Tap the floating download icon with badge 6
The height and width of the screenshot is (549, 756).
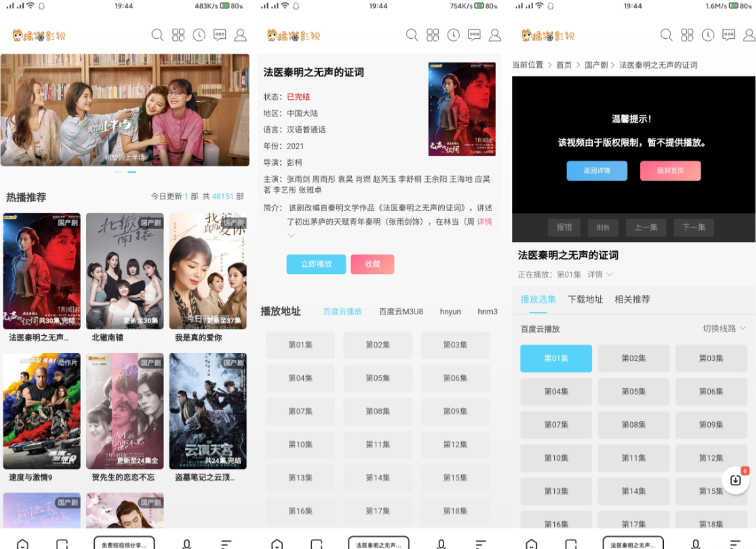pos(736,480)
